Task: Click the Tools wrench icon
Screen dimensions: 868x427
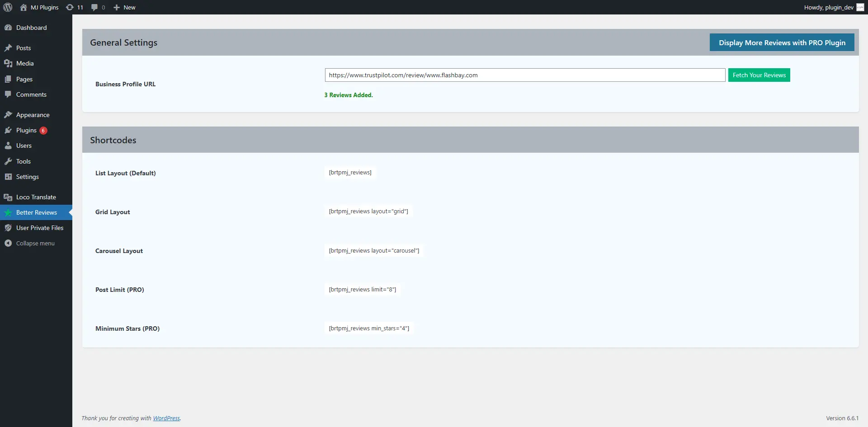Action: [x=8, y=161]
